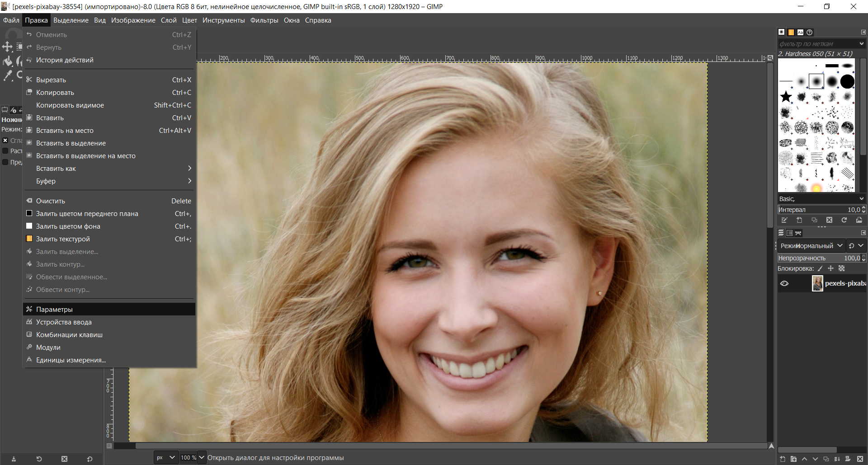Toggle Quick Mask button at canvas corner
This screenshot has width=868, height=465.
pyautogui.click(x=109, y=446)
